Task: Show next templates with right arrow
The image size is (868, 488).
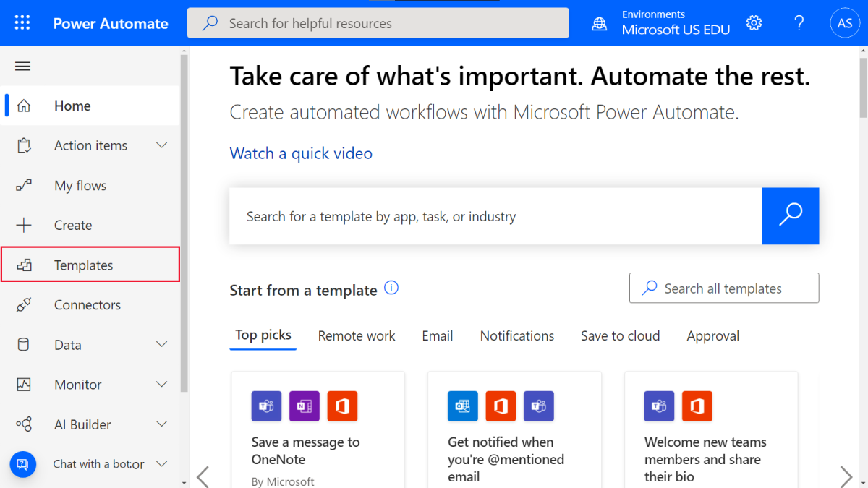Action: 846,476
